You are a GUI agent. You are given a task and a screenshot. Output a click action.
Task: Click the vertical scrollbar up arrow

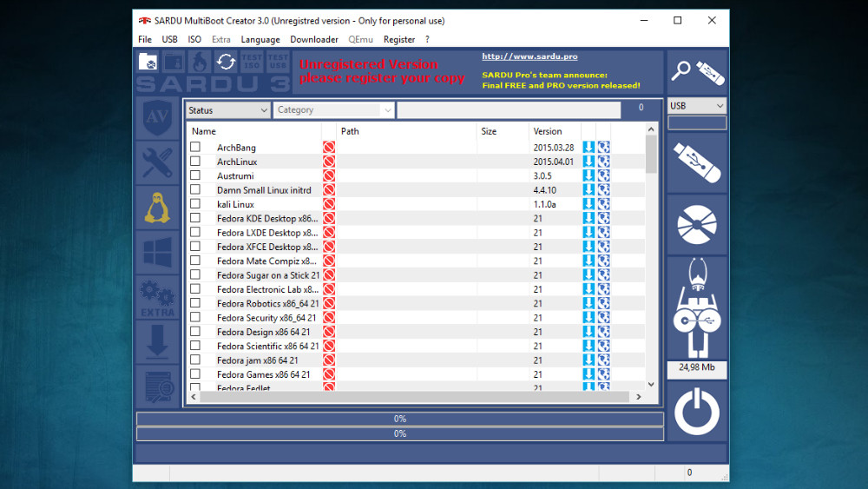[651, 129]
